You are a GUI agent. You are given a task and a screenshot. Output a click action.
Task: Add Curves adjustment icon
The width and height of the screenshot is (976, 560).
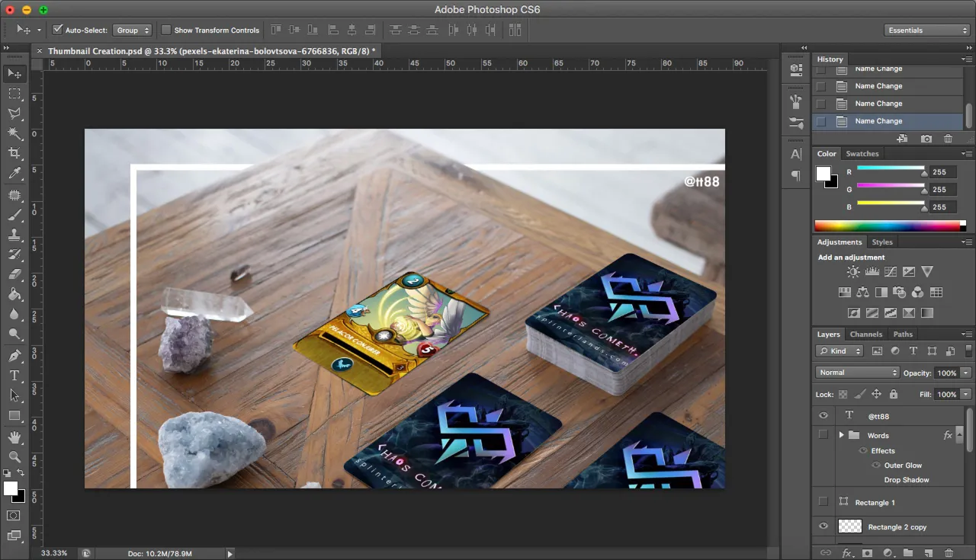point(890,271)
